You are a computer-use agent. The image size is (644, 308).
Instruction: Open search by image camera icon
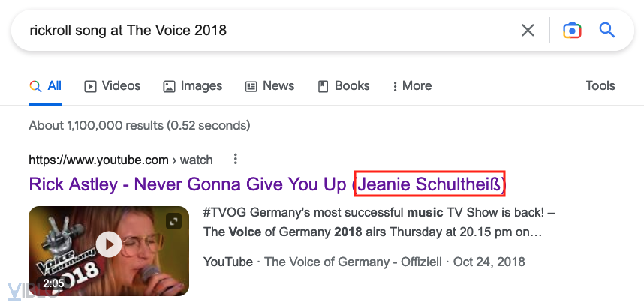coord(572,30)
